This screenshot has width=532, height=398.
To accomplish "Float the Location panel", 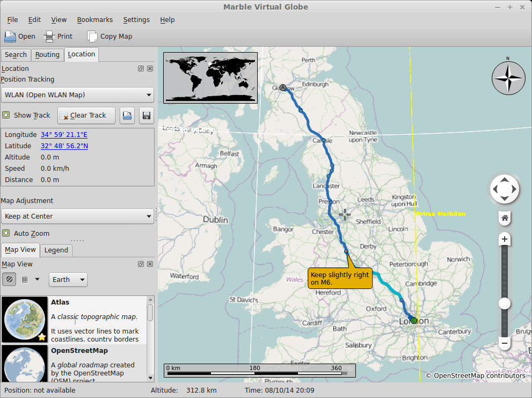I will 141,69.
